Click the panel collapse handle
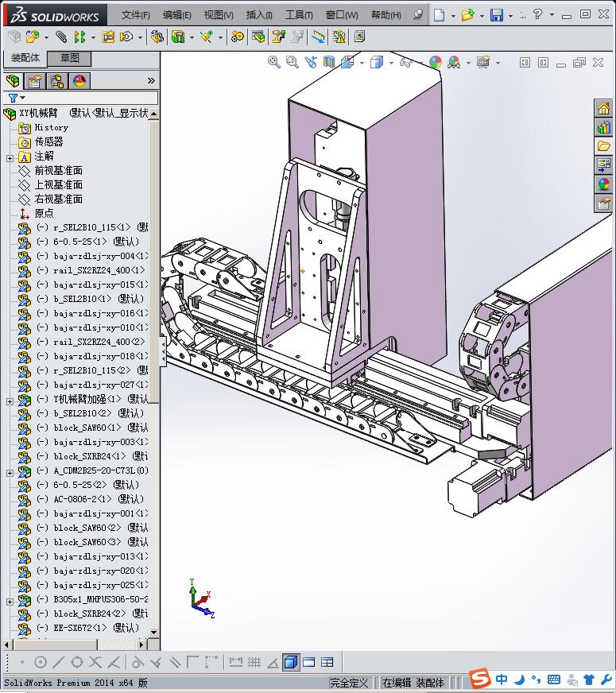Viewport: 616px width, 693px height. click(x=163, y=351)
